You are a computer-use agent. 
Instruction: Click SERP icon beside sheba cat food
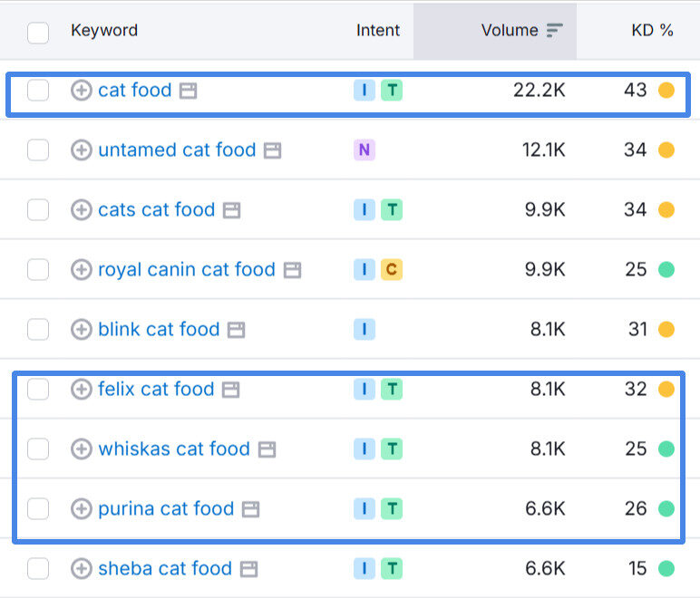[249, 569]
